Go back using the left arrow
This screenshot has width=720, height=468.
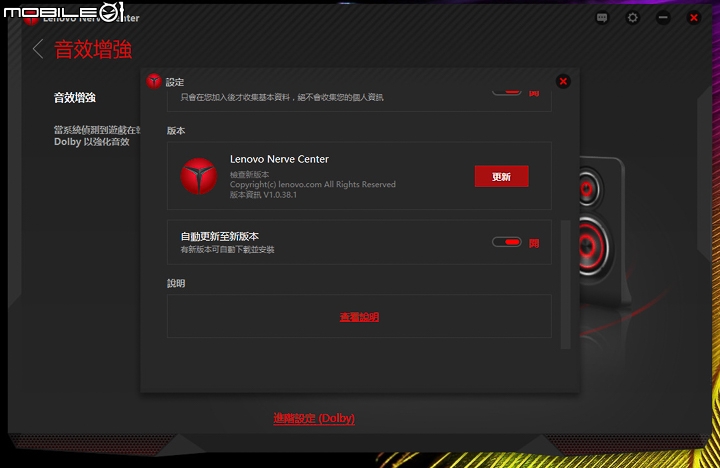38,49
